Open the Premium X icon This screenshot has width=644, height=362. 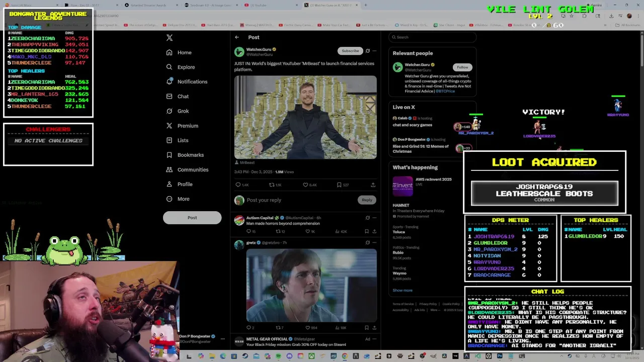(x=170, y=126)
